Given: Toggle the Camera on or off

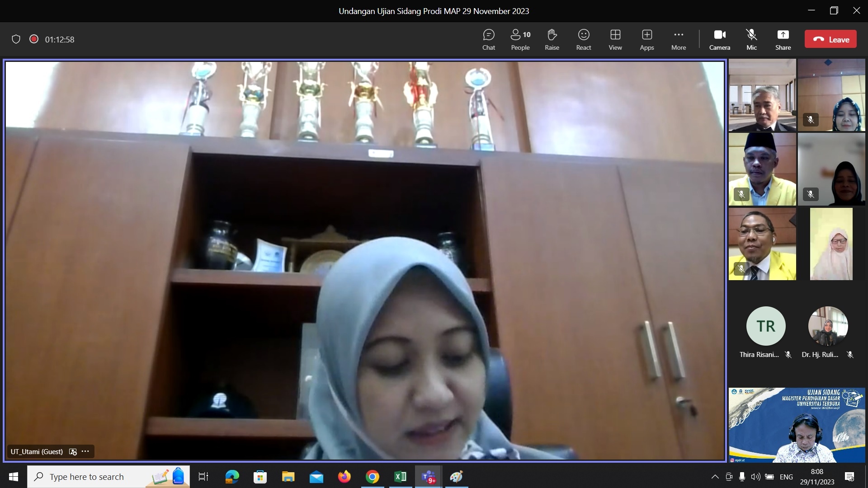Looking at the screenshot, I should pyautogui.click(x=720, y=39).
